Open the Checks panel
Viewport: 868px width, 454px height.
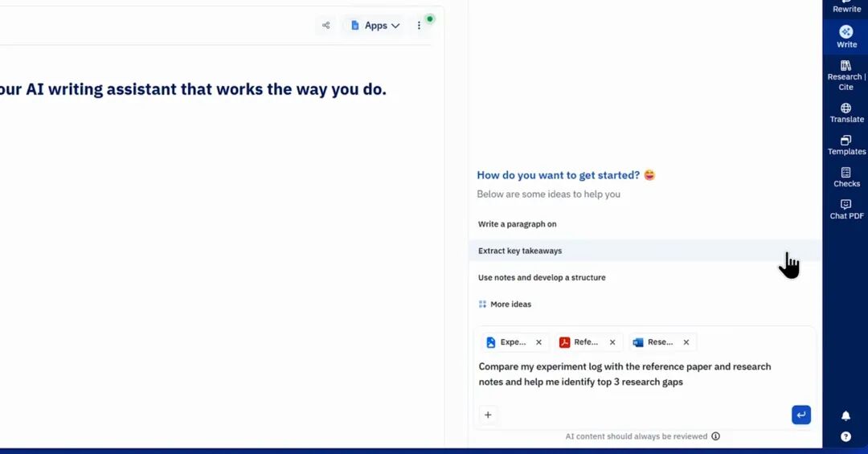click(x=846, y=177)
